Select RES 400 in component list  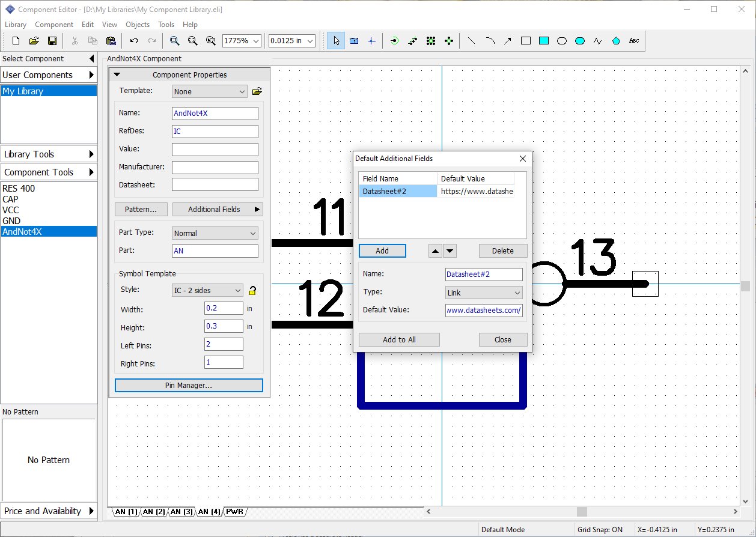49,188
